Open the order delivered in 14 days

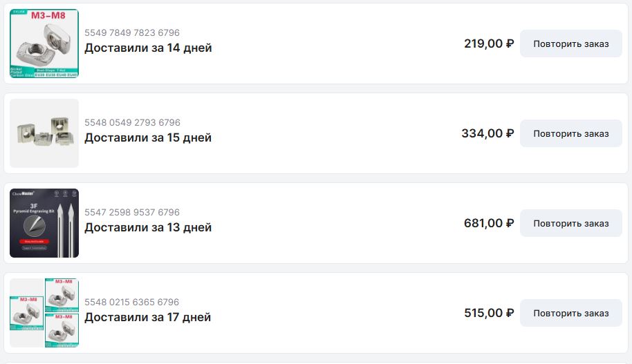[148, 48]
